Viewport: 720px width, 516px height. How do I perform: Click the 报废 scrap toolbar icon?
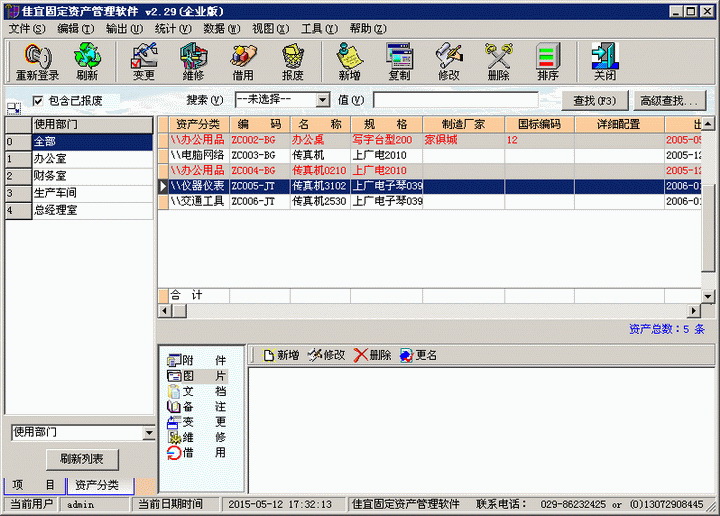point(293,62)
